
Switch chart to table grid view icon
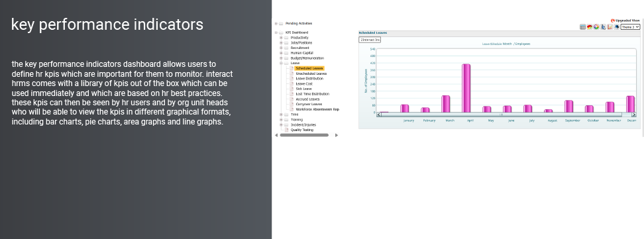(x=583, y=26)
